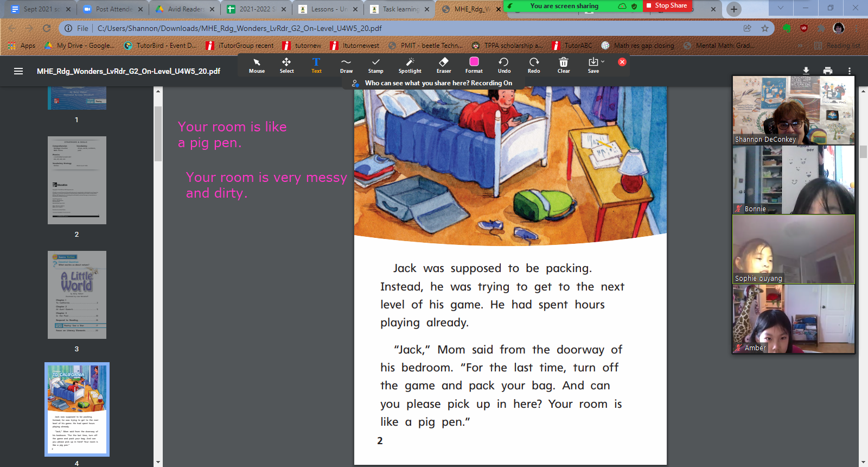Stop the screen share

pos(666,5)
